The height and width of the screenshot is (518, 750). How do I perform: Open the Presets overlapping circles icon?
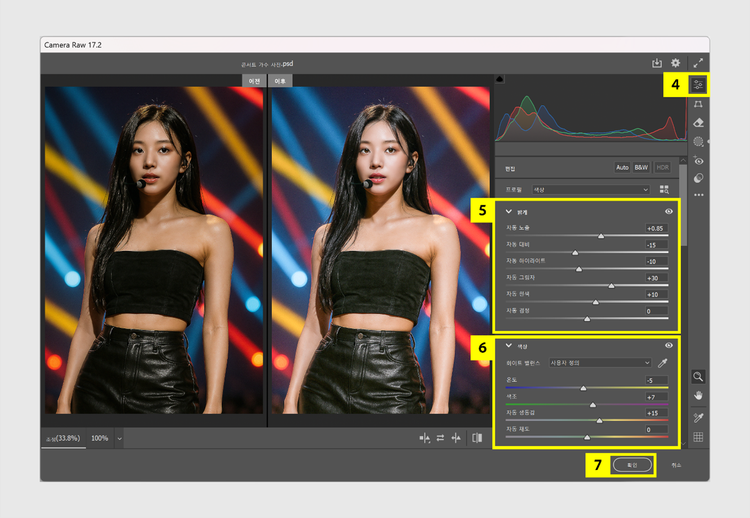click(x=698, y=178)
